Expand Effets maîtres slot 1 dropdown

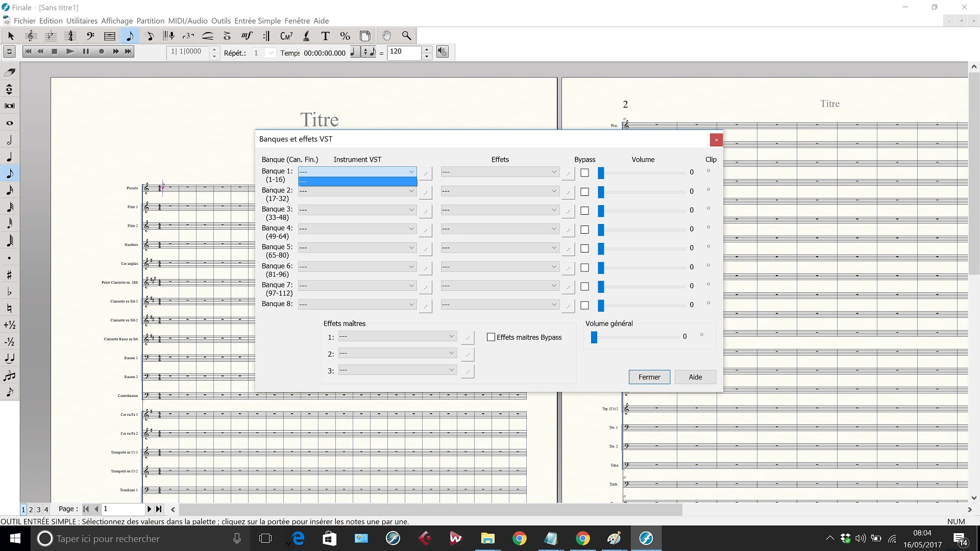[x=397, y=337]
